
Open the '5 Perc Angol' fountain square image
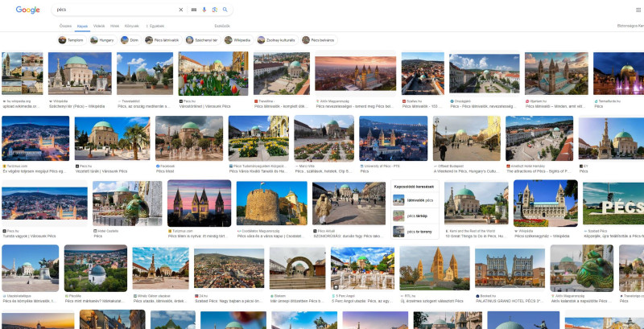coord(362,268)
